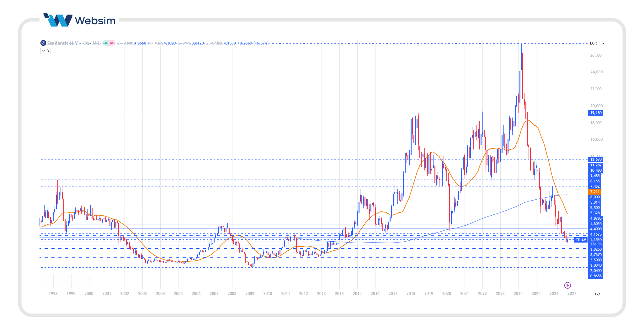Click the Chius. 4,1530 close value
Image resolution: width=644 pixels, height=335 pixels.
tap(224, 43)
